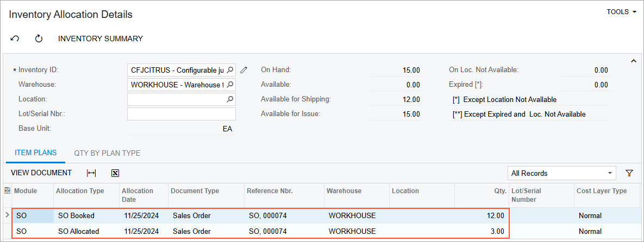
Task: Click reference SO, 000074 in SO Allocated row
Action: [284, 231]
